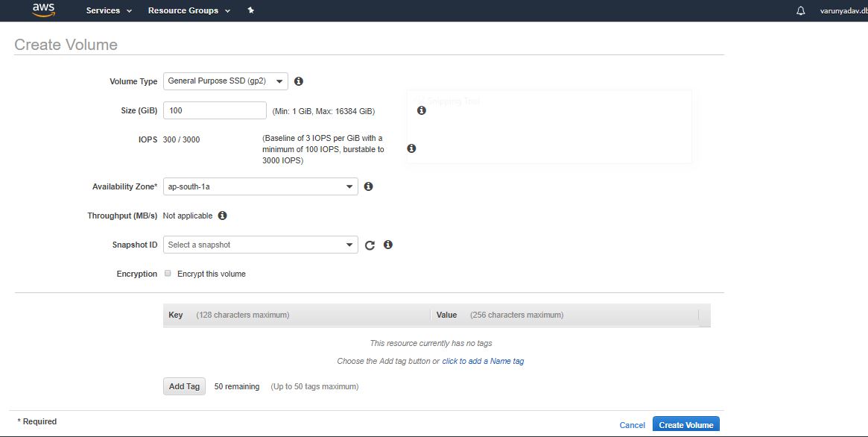Enable the Encrypt this volume checkbox
The width and height of the screenshot is (868, 437).
click(x=167, y=273)
